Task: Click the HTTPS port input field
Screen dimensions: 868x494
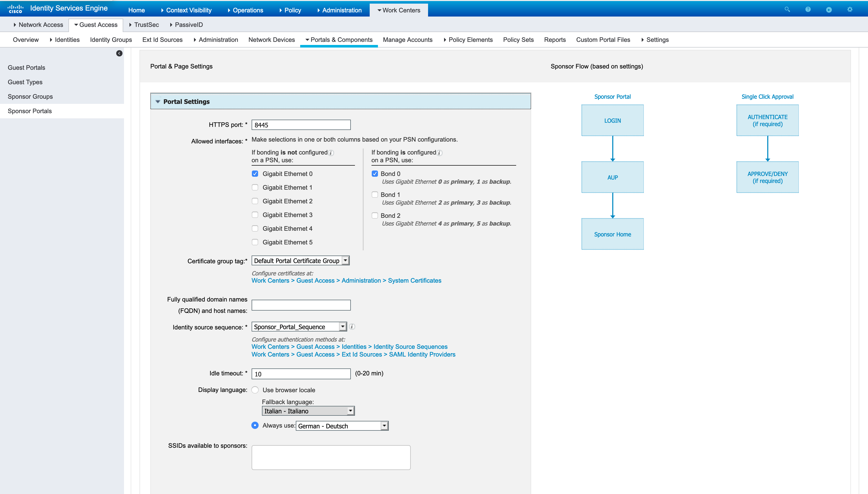Action: click(301, 125)
